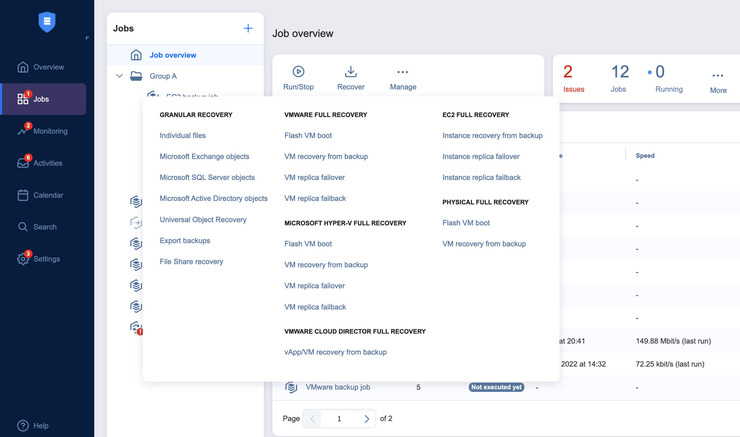Collapse the Group A folder
The width and height of the screenshot is (740, 437).
pos(120,76)
